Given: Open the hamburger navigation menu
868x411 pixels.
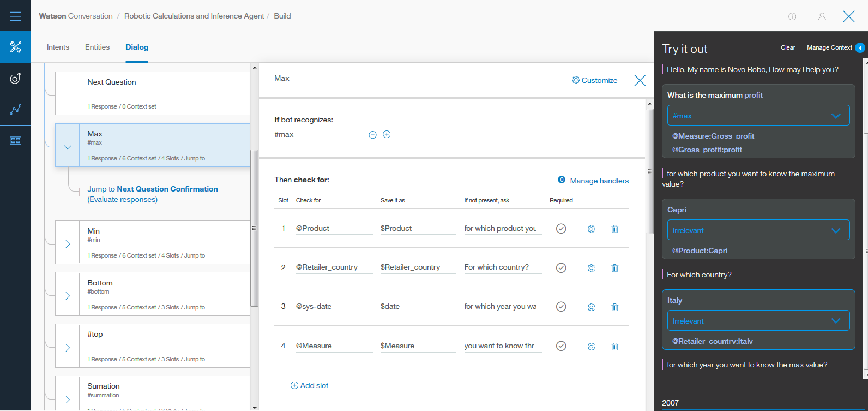Looking at the screenshot, I should (x=15, y=16).
